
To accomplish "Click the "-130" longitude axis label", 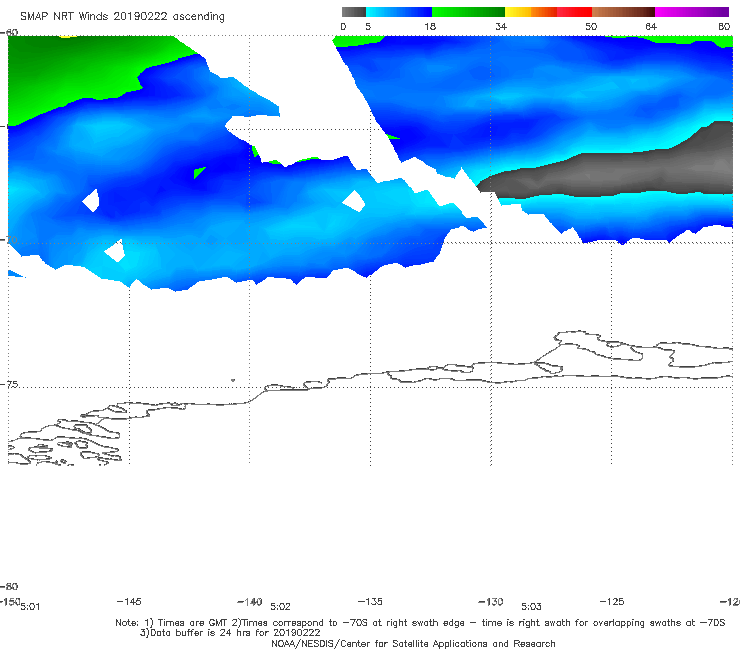I will click(x=491, y=601).
